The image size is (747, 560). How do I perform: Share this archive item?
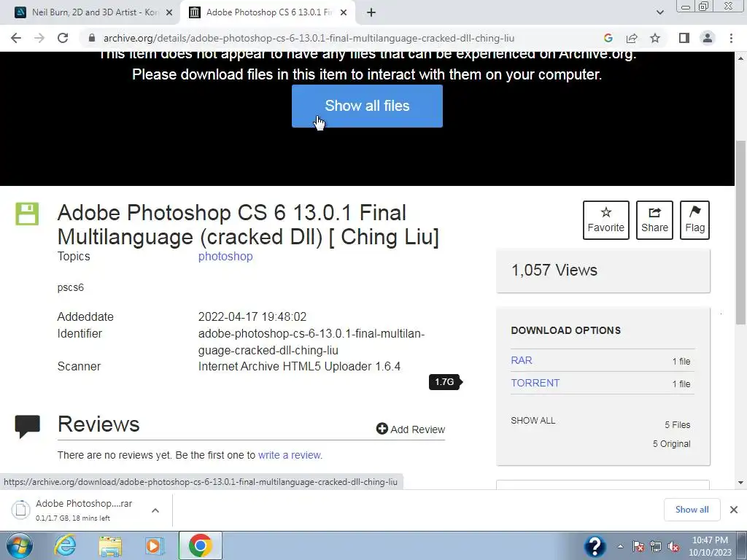point(654,220)
